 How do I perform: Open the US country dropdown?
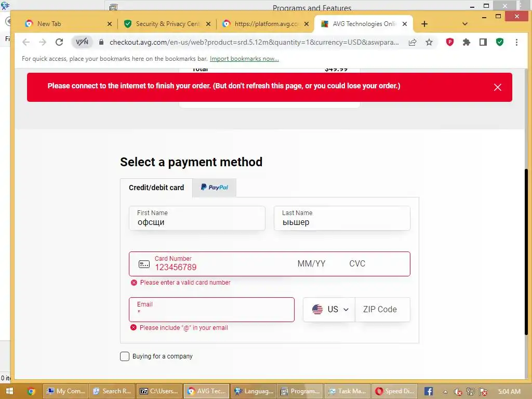tap(329, 310)
